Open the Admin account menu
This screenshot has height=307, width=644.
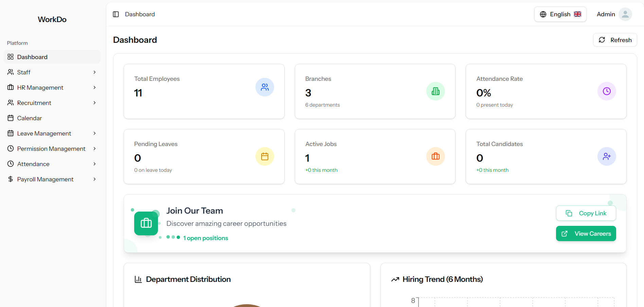click(x=614, y=14)
